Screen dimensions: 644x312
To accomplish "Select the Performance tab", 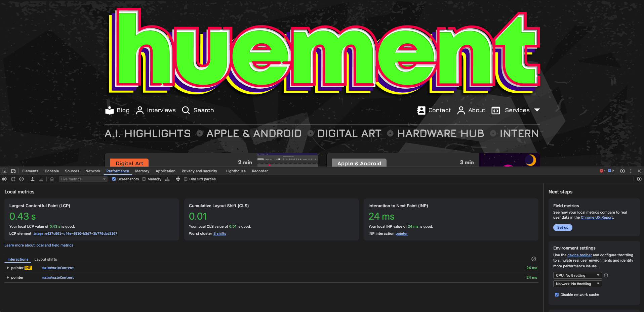I will pyautogui.click(x=118, y=171).
